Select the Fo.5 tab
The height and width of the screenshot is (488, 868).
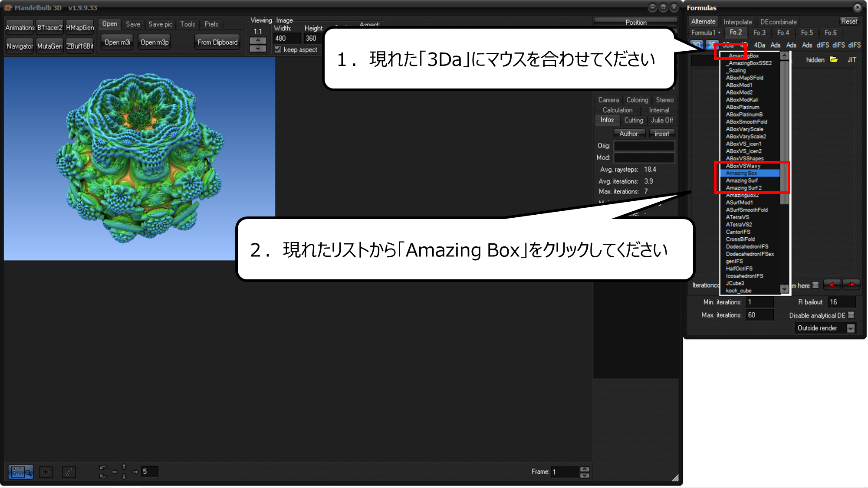pyautogui.click(x=807, y=33)
